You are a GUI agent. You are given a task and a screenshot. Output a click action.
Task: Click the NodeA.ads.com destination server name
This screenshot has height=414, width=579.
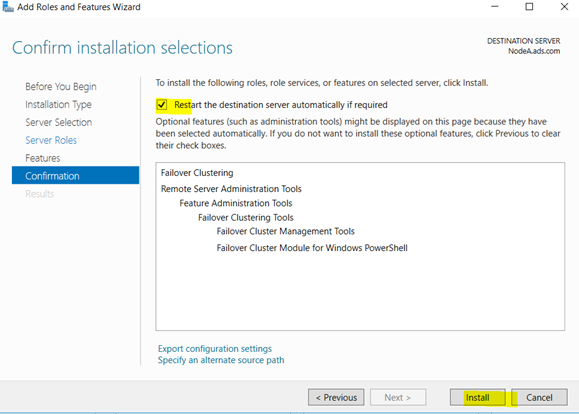(534, 51)
